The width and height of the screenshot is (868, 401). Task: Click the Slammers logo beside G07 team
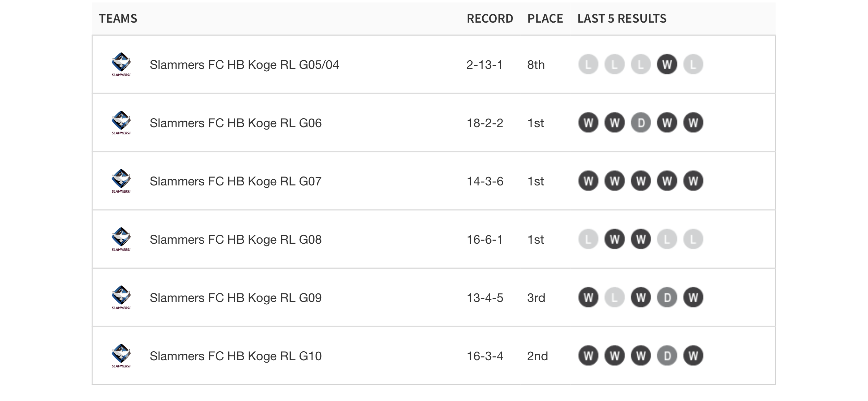[121, 181]
